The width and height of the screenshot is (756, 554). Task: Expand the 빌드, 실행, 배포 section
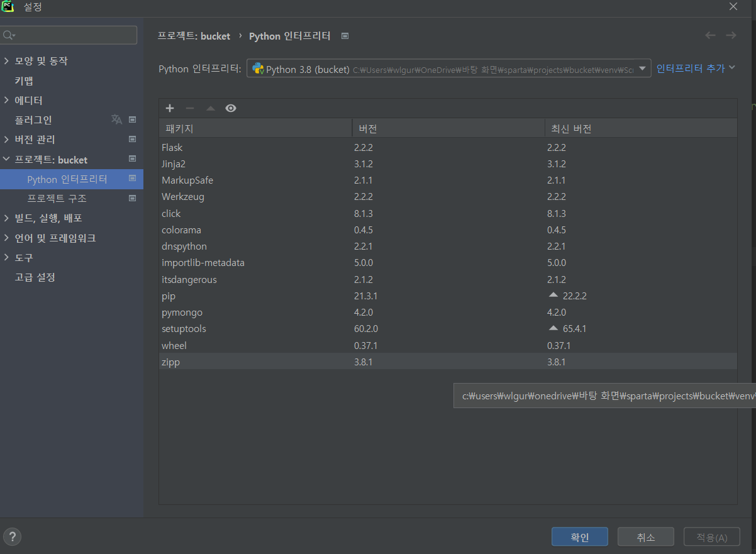(x=6, y=218)
